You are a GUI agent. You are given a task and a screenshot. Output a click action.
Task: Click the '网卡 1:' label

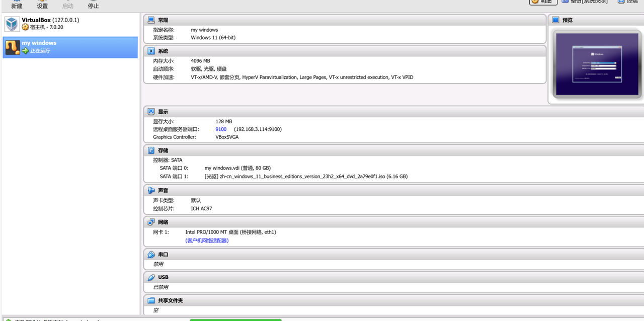161,232
